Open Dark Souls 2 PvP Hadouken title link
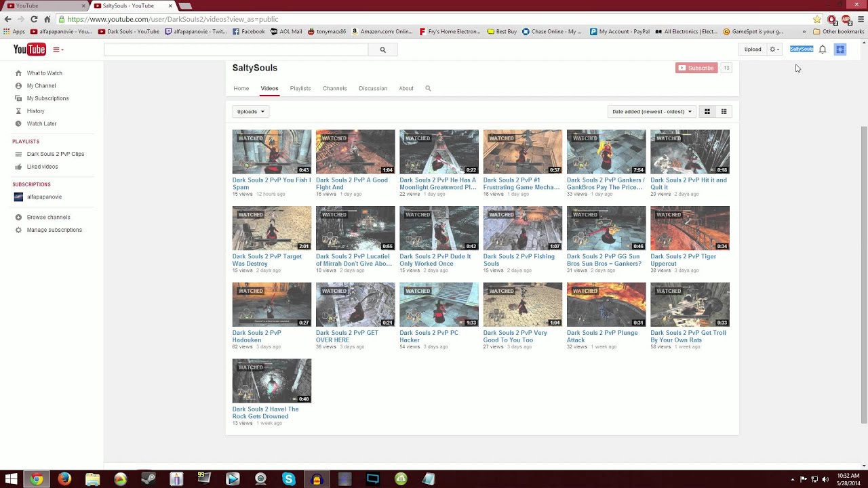 click(x=257, y=336)
